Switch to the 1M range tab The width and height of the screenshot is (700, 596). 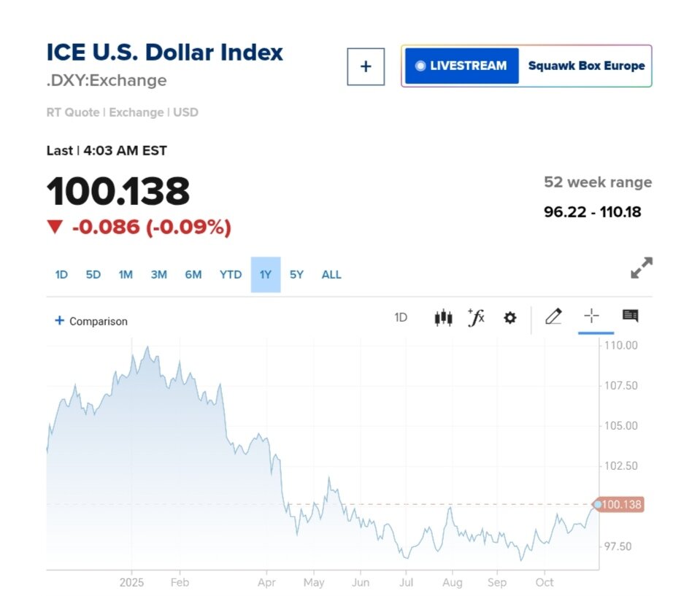pyautogui.click(x=126, y=275)
